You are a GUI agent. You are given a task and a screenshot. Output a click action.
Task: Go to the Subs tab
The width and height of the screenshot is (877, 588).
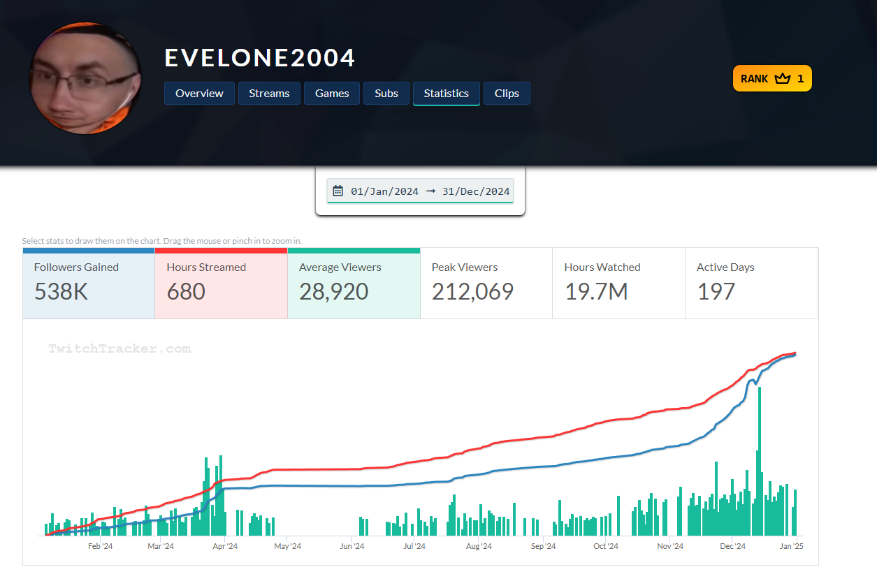(x=386, y=94)
